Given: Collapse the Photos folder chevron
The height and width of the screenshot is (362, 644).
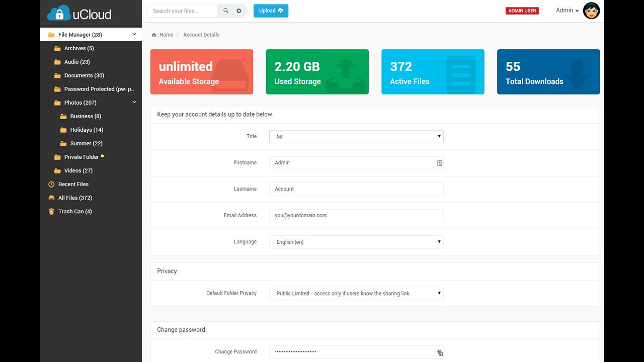Looking at the screenshot, I should (134, 103).
